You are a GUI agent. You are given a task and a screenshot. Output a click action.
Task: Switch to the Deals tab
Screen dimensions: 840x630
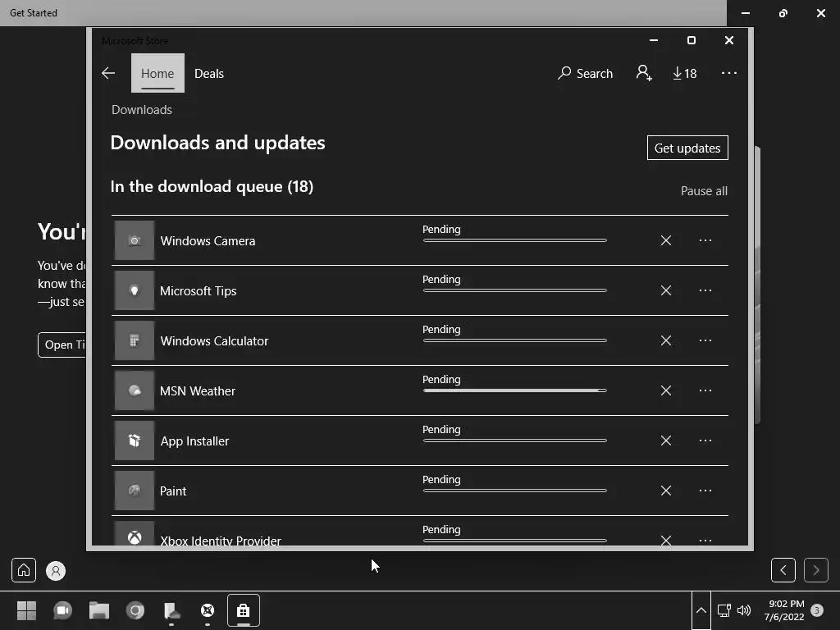click(x=209, y=73)
